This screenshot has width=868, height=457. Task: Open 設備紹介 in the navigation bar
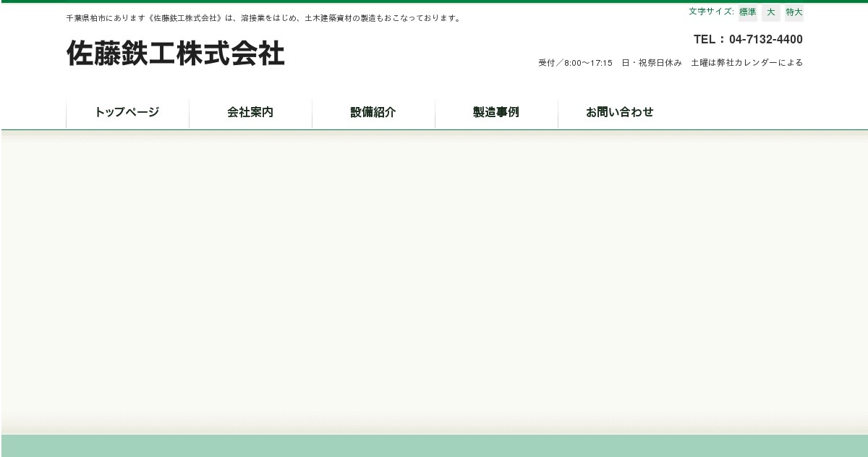[373, 113]
